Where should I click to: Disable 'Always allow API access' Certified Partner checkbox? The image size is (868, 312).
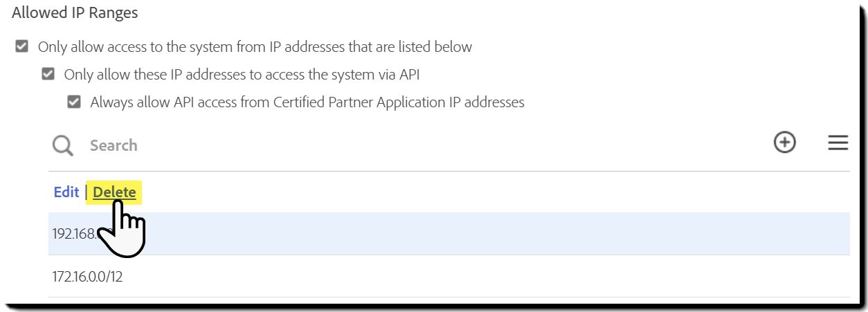(x=74, y=102)
